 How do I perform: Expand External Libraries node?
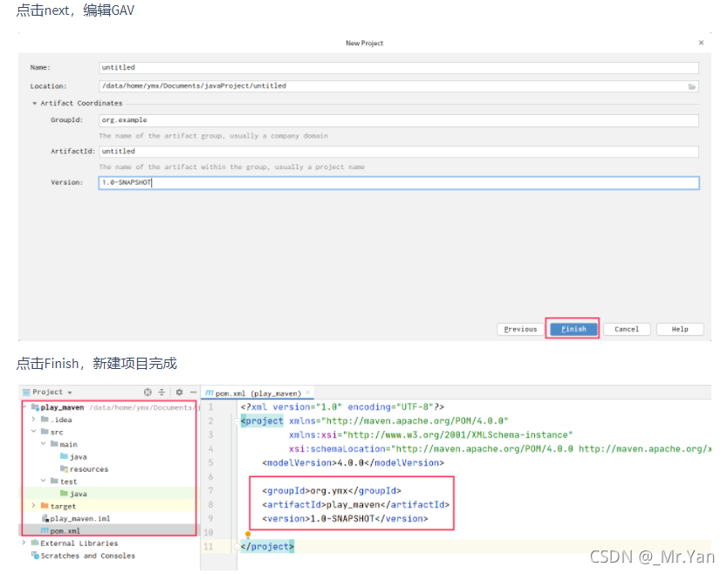tap(24, 543)
